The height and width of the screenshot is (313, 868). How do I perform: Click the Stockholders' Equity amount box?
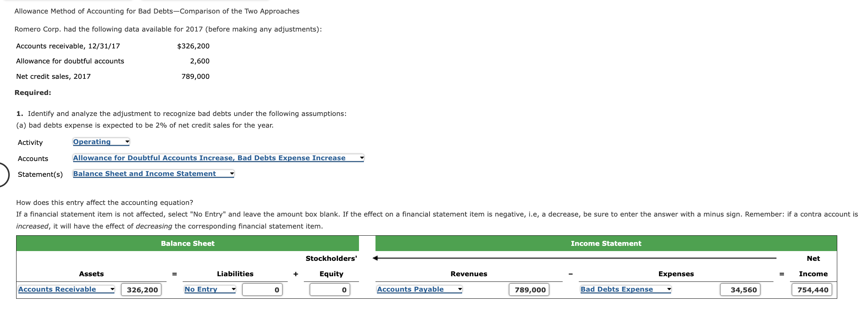(329, 289)
